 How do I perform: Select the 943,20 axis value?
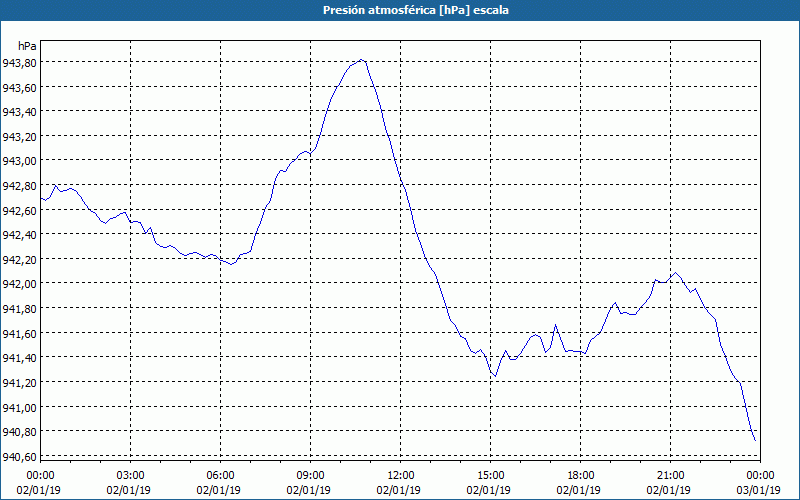point(19,137)
